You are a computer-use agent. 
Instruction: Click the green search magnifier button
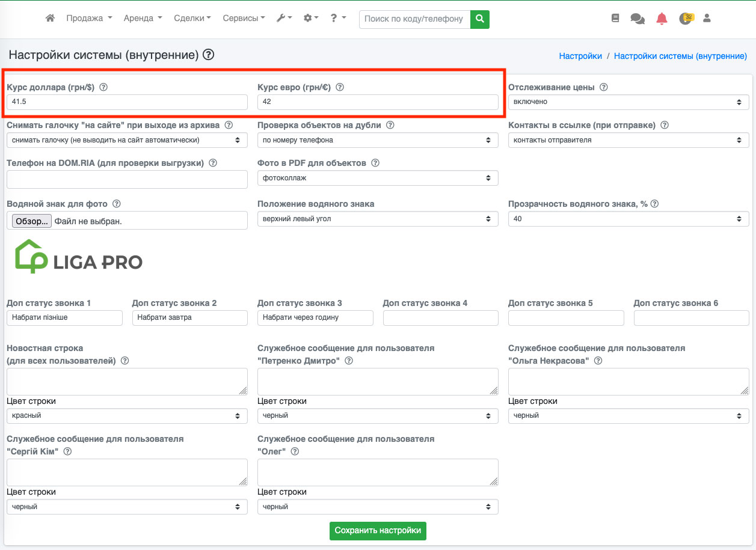coord(480,19)
